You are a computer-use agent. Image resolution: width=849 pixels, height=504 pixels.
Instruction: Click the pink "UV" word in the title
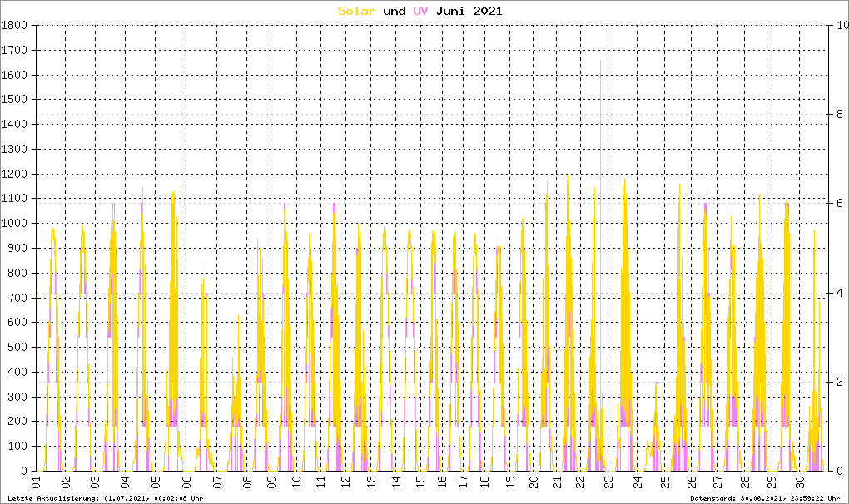421,11
